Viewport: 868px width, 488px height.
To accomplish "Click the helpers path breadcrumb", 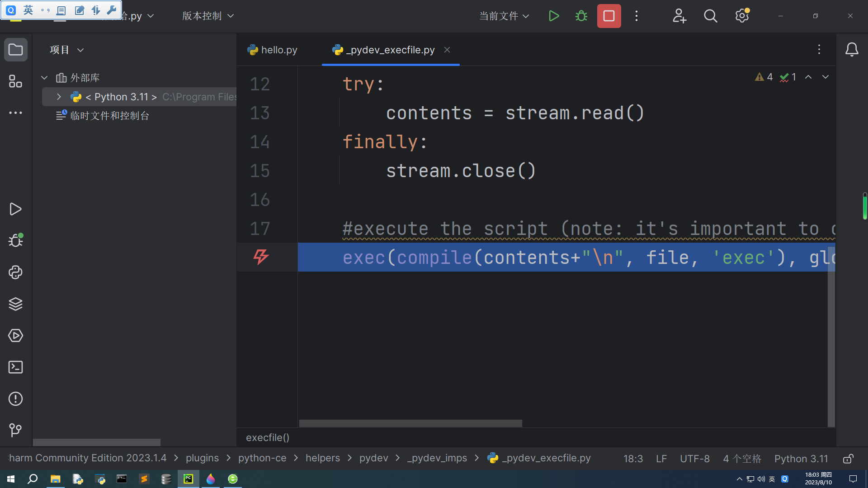I will coord(323,458).
